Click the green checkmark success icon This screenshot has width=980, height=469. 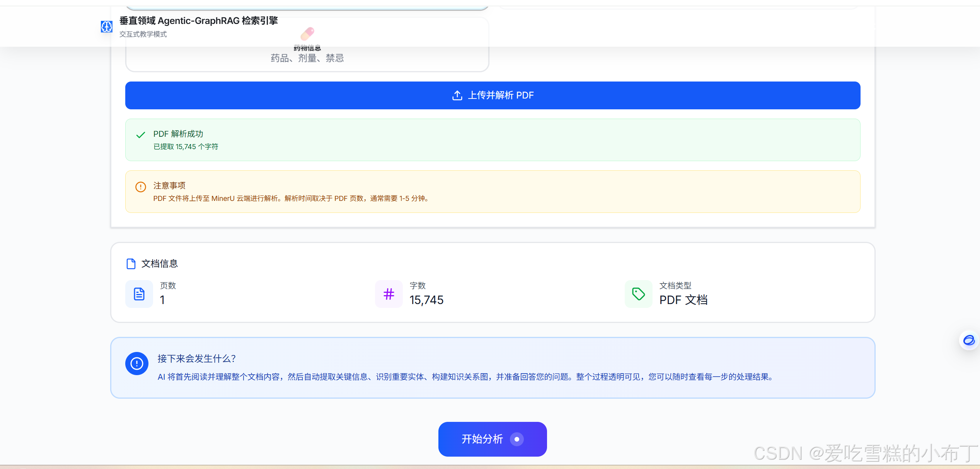(141, 135)
